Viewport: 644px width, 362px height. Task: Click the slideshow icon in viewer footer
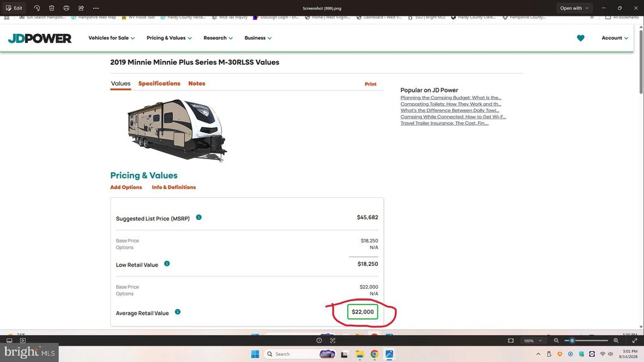23,340
